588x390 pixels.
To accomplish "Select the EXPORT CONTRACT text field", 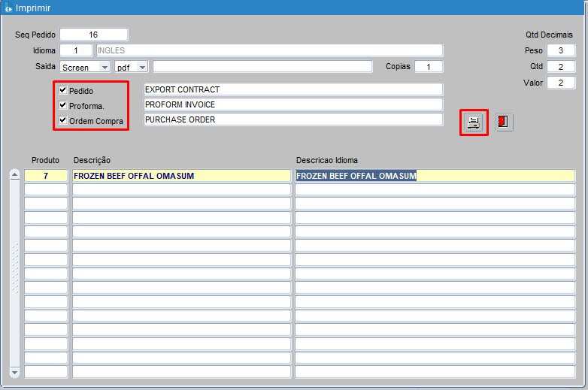I will [293, 89].
